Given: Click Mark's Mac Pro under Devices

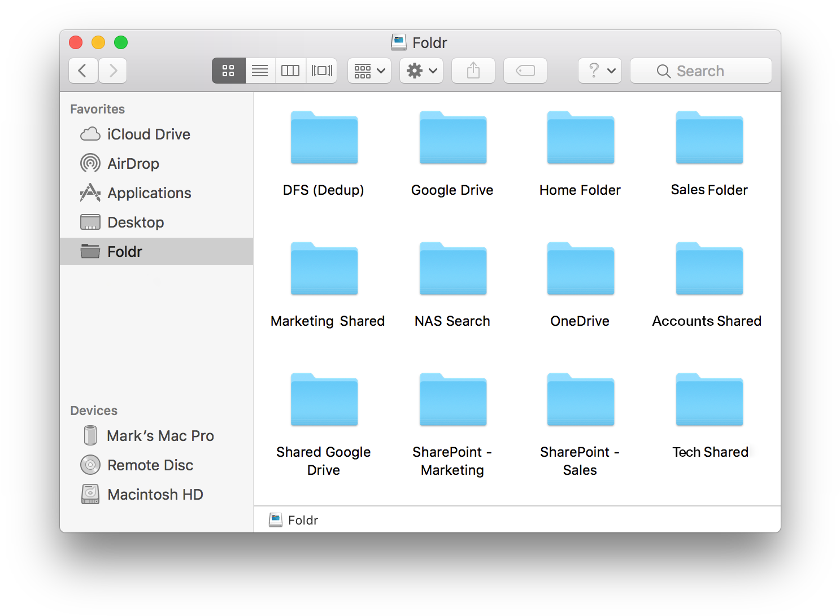Looking at the screenshot, I should tap(160, 435).
